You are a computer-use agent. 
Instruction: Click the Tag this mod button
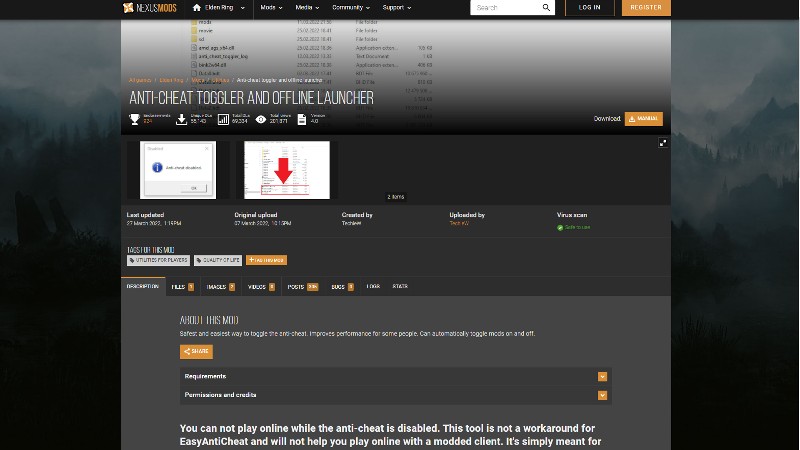(266, 260)
